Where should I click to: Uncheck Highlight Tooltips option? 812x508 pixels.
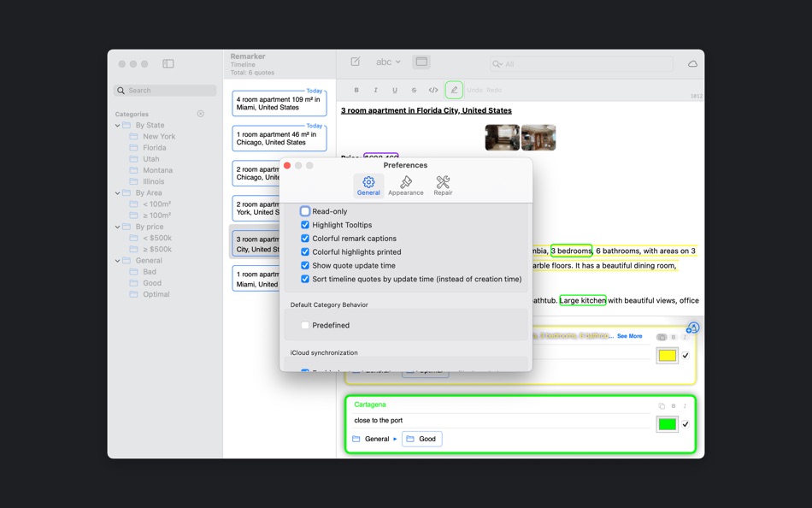click(305, 225)
